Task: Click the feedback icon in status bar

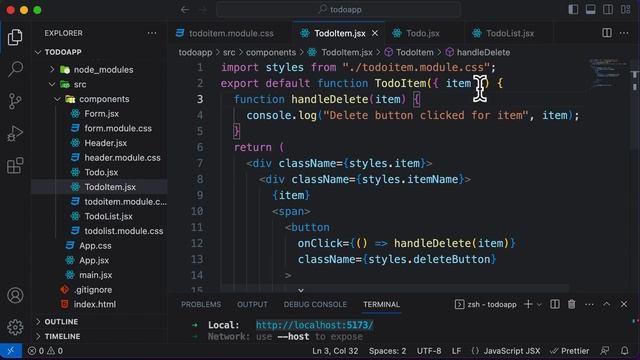Action: point(605,351)
